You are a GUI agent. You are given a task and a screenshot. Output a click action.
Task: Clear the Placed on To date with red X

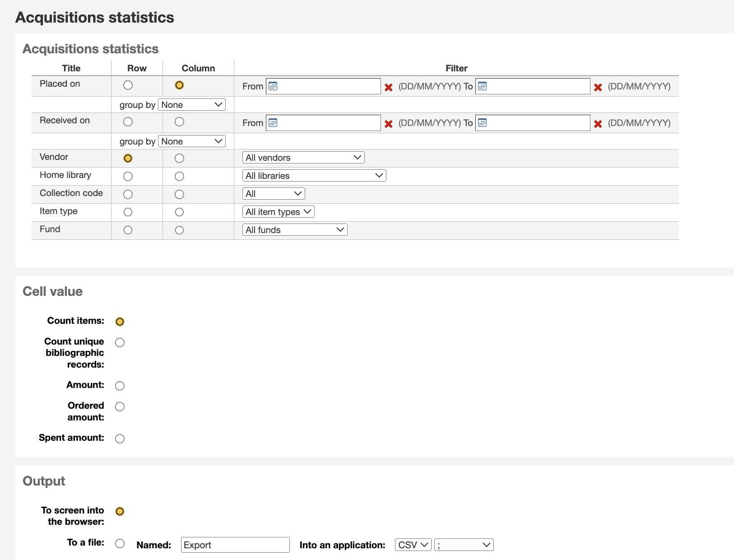click(x=598, y=87)
